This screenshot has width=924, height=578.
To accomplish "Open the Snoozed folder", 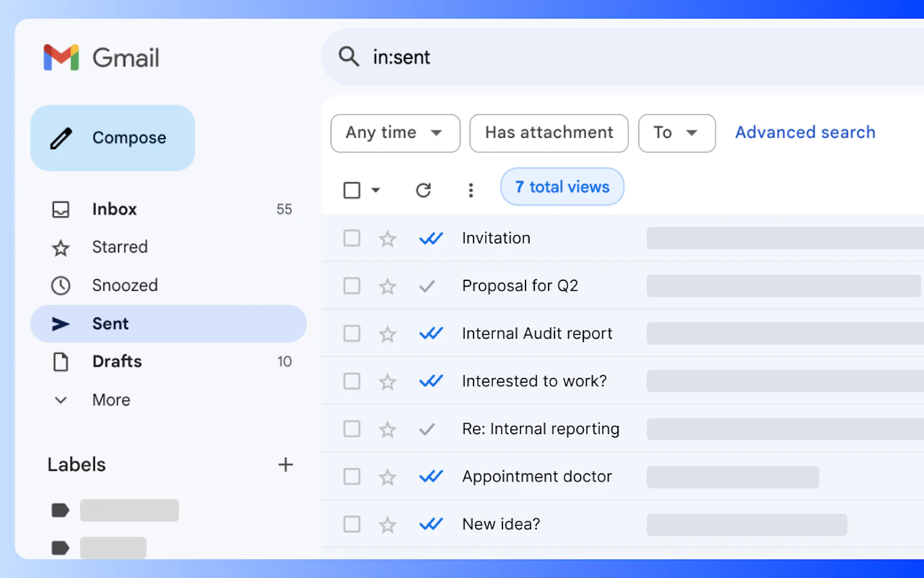I will pyautogui.click(x=169, y=286).
